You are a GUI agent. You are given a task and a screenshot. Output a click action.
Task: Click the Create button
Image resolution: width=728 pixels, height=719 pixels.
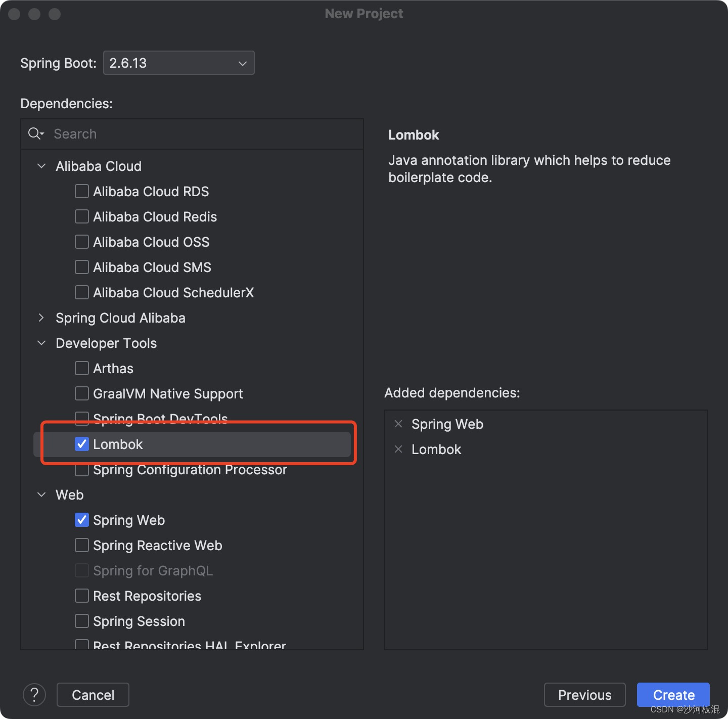click(x=673, y=695)
